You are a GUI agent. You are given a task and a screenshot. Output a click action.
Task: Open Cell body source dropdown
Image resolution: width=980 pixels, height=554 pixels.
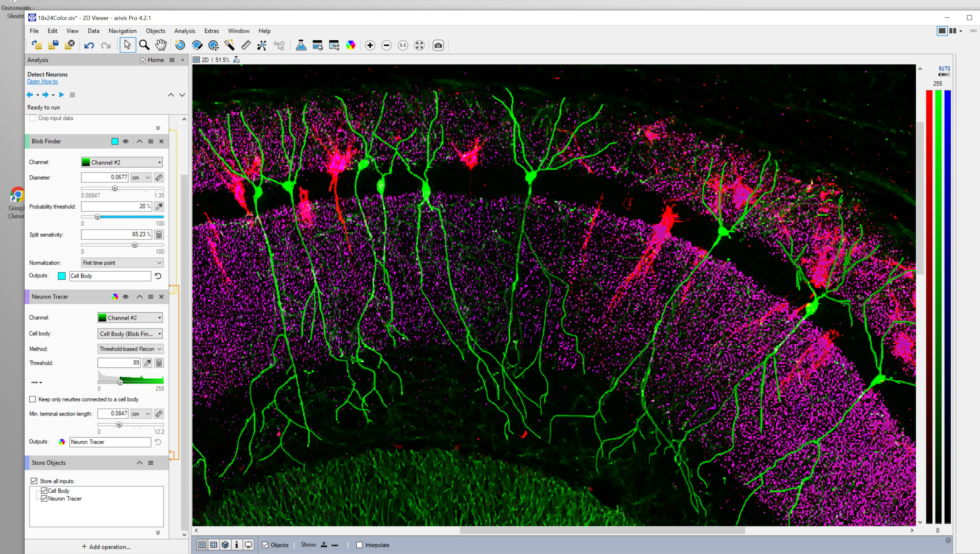pyautogui.click(x=130, y=334)
